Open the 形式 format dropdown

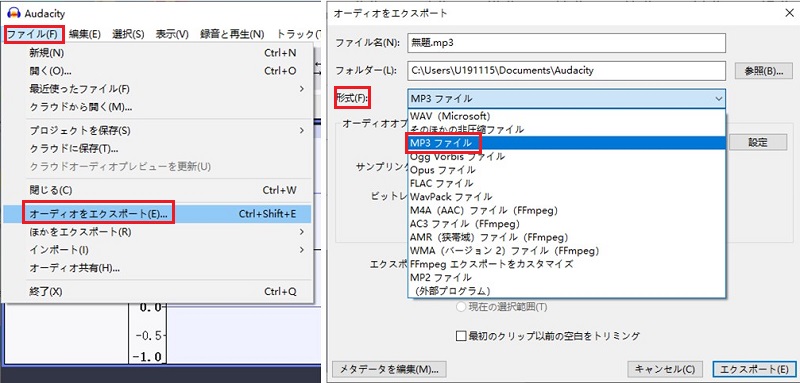566,98
